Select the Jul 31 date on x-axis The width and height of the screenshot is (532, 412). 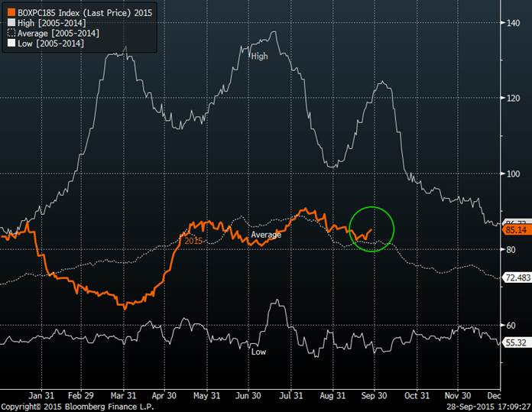click(x=290, y=396)
